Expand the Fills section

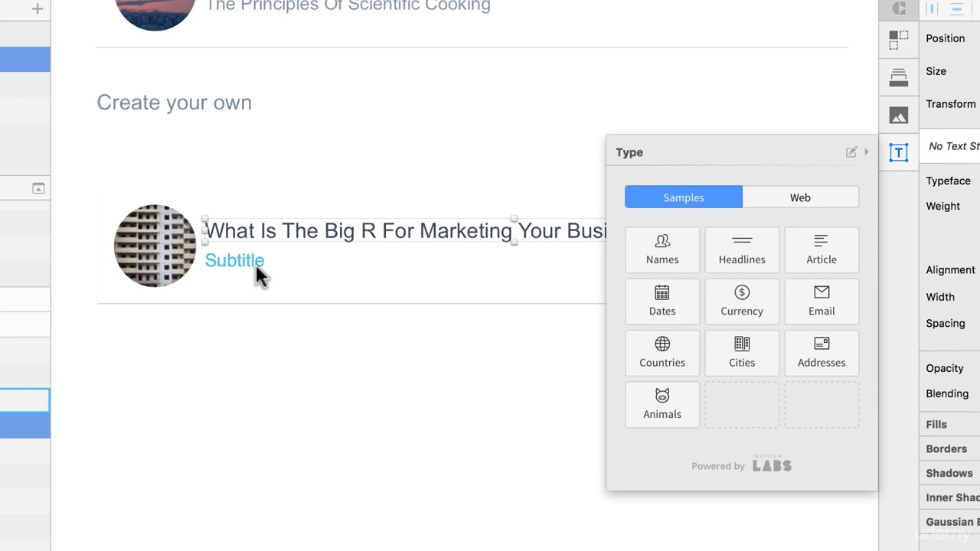936,424
